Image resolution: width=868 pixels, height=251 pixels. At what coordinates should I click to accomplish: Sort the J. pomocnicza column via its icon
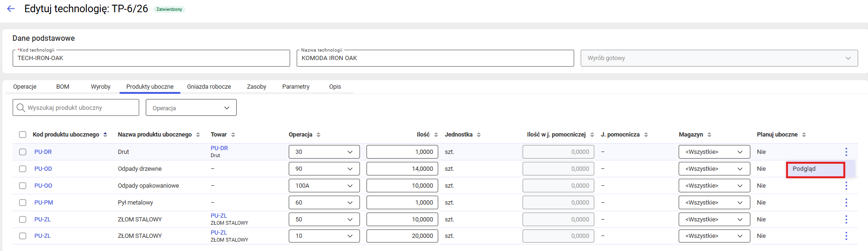pos(646,135)
